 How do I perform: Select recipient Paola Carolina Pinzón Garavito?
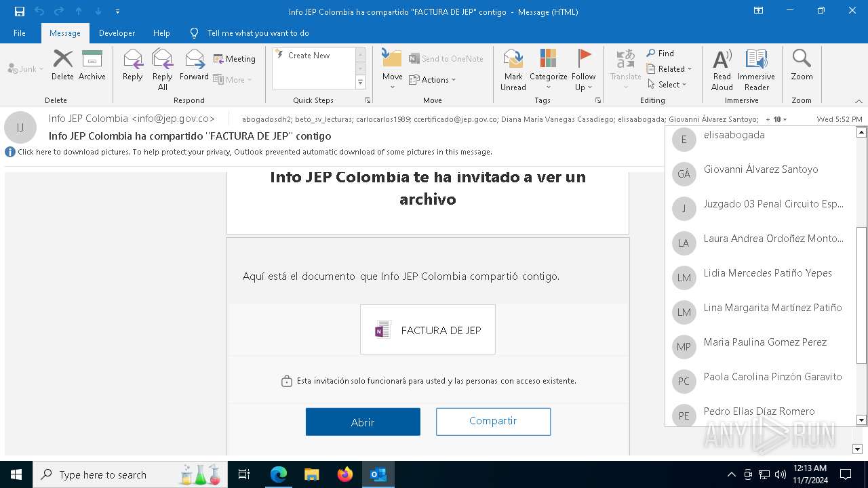pos(760,381)
